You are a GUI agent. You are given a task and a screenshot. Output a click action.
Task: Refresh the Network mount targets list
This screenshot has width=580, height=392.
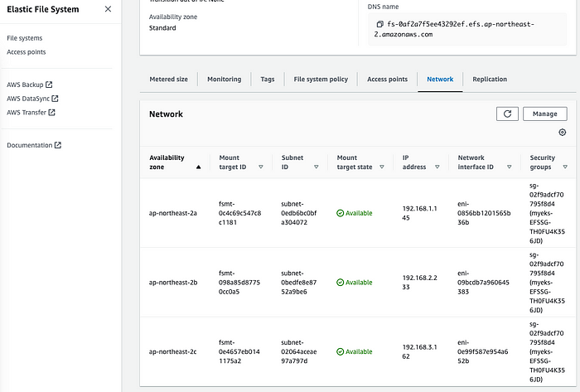tap(507, 114)
